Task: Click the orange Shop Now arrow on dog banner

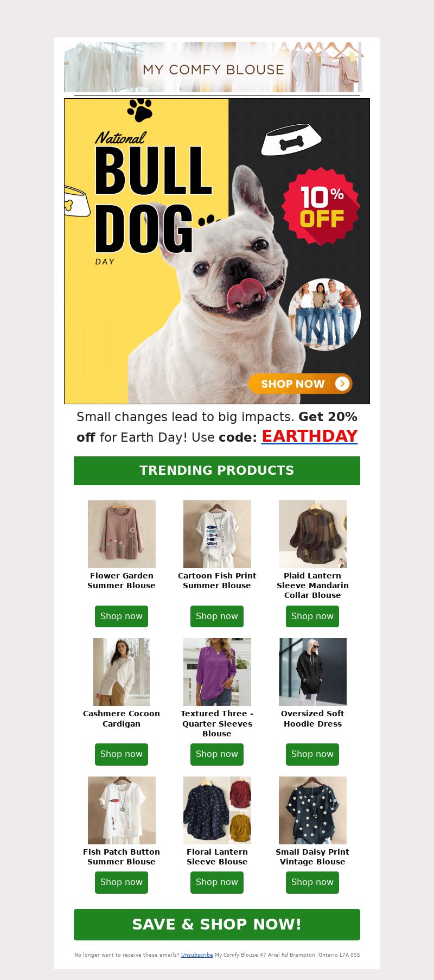Action: [x=301, y=384]
